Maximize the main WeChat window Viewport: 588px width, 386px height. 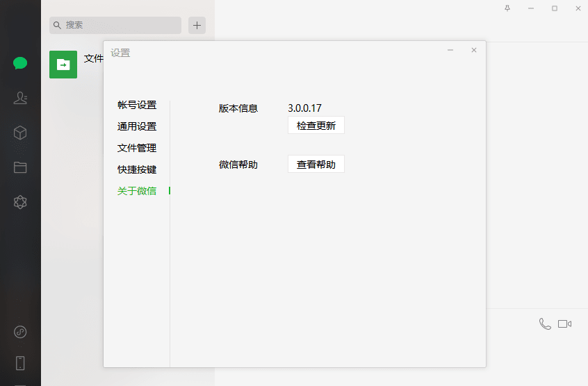tap(555, 8)
